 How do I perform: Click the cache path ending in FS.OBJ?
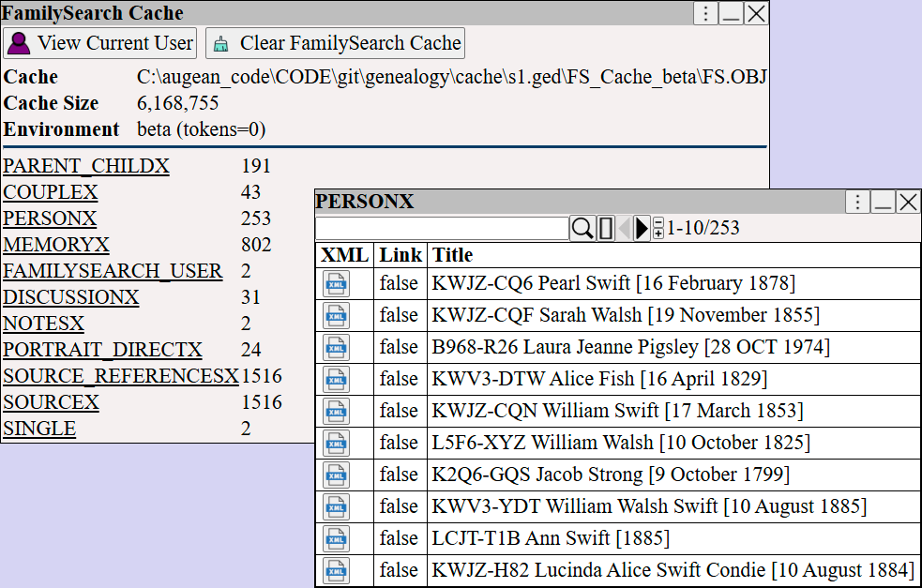point(451,77)
